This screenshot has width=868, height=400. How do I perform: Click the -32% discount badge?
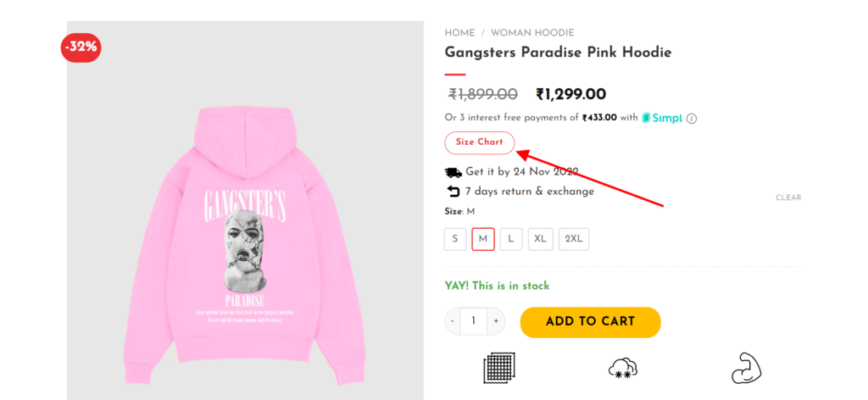(81, 47)
